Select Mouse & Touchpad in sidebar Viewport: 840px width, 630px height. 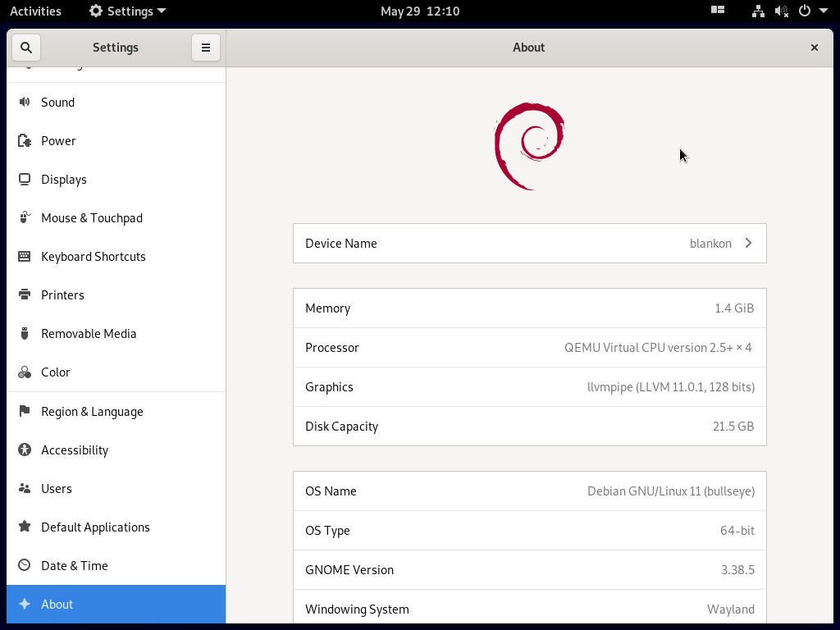tap(116, 217)
